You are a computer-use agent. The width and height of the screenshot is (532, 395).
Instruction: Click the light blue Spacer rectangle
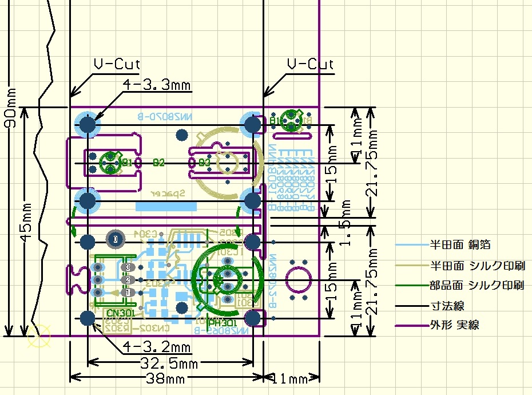pyautogui.click(x=166, y=206)
